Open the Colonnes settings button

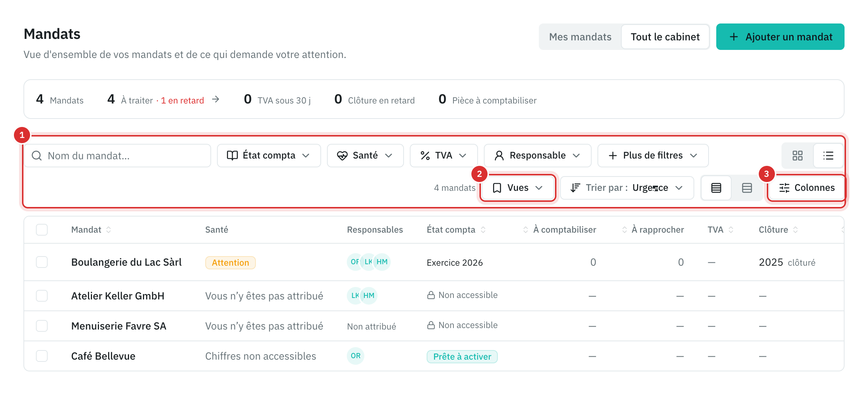pos(806,188)
